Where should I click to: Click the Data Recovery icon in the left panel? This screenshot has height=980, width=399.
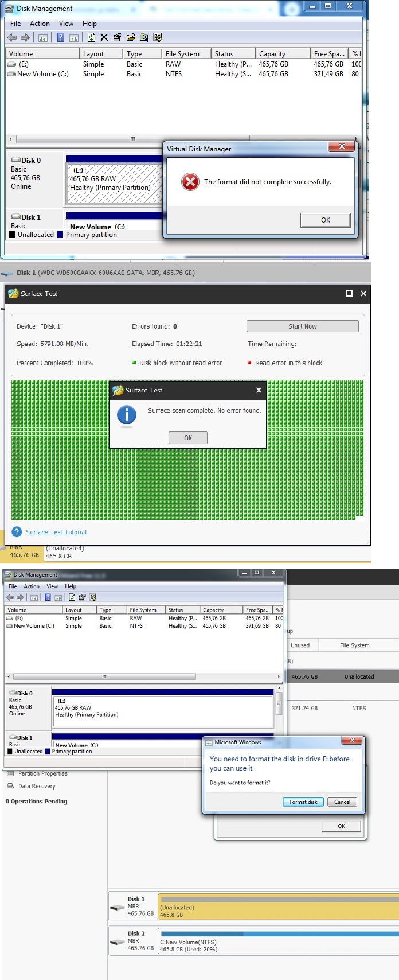click(x=10, y=786)
